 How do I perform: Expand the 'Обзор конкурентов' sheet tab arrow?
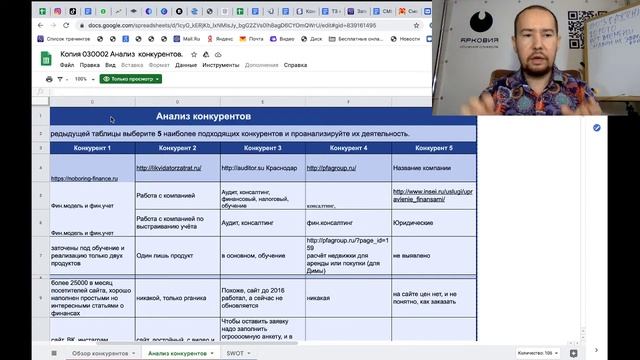pyautogui.click(x=133, y=353)
